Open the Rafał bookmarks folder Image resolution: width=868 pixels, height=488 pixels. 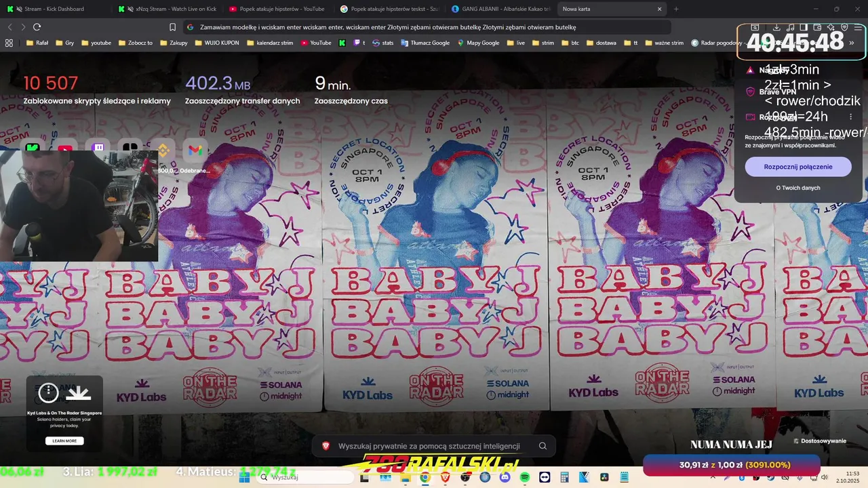click(x=37, y=43)
